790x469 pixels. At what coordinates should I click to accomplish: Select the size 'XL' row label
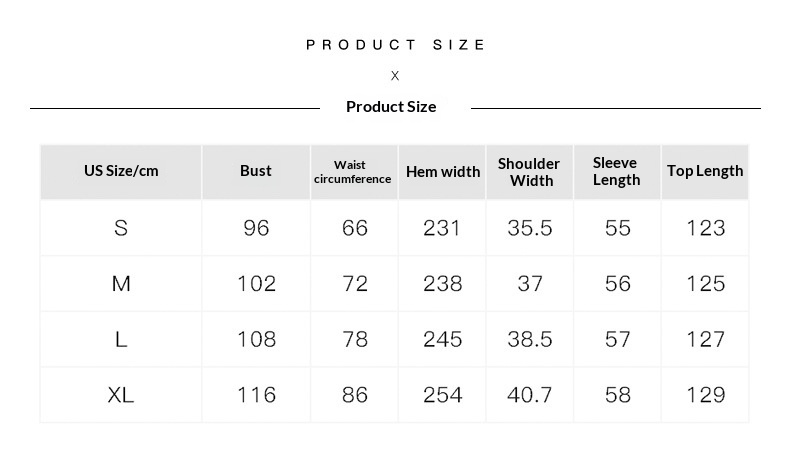pyautogui.click(x=121, y=395)
